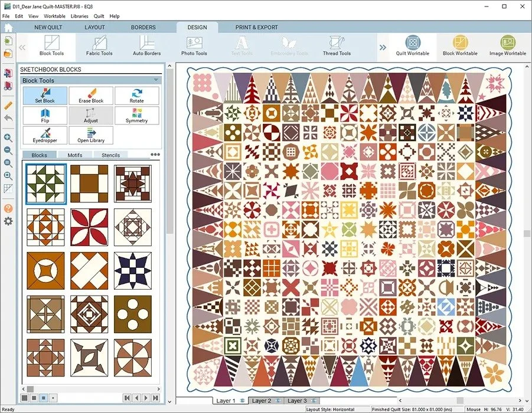
Task: View the Project Sketchbook icon
Action: coord(8,86)
